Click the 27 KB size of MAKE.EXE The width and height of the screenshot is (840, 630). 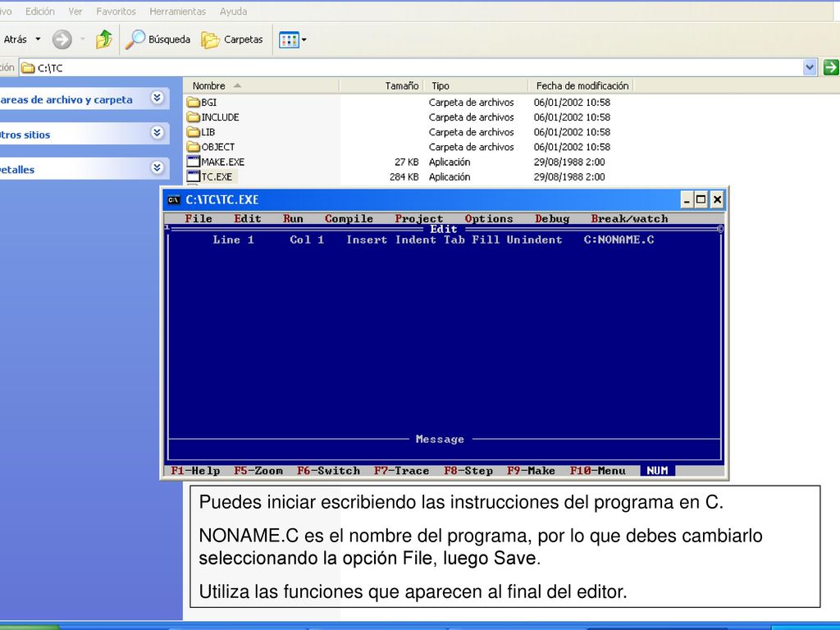pos(407,162)
